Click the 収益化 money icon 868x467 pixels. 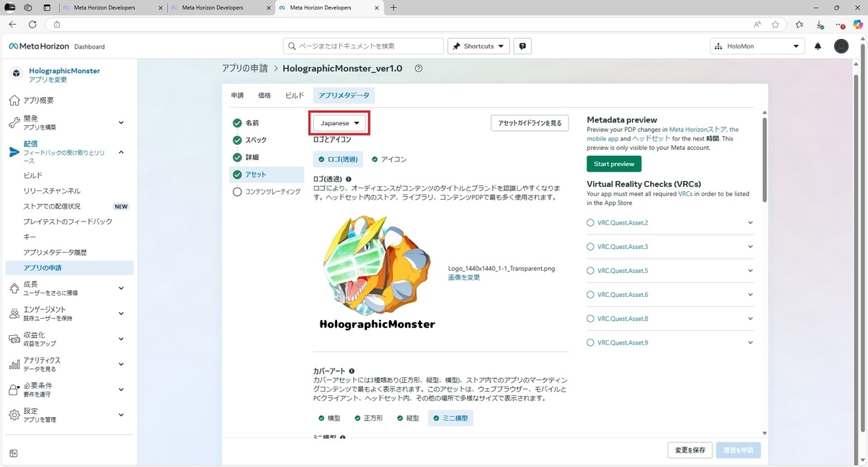[14, 339]
